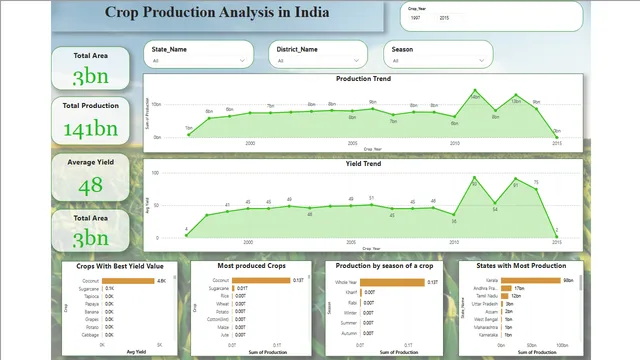
Task: Click the 'Yield Trend' chart title
Action: tap(363, 164)
